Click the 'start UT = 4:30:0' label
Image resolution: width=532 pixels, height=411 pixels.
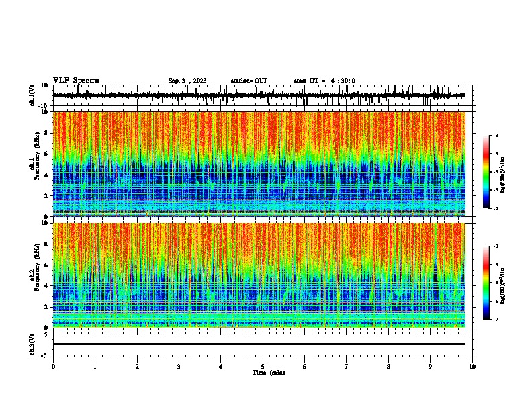click(324, 81)
